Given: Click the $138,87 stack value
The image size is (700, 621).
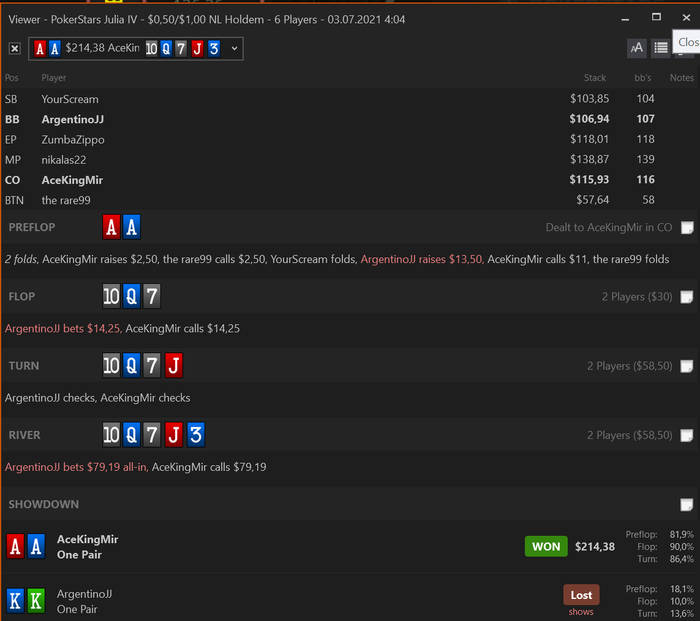Looking at the screenshot, I should 589,159.
